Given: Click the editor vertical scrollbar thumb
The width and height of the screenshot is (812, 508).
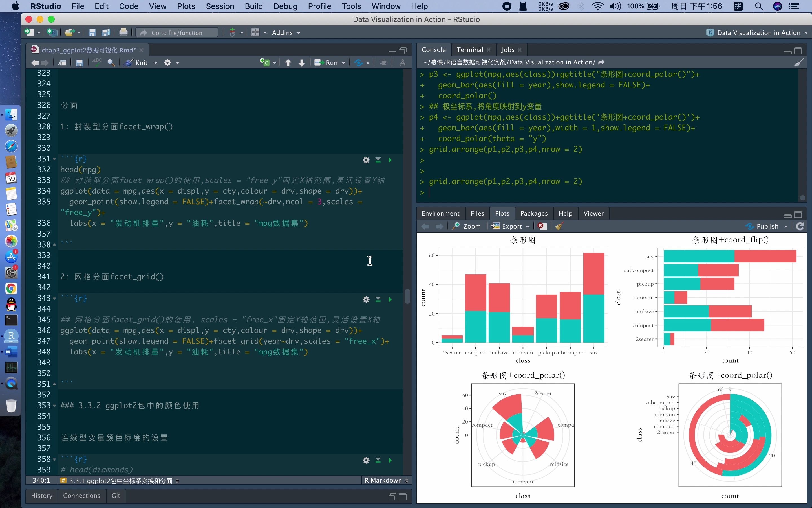Looking at the screenshot, I should [x=407, y=296].
